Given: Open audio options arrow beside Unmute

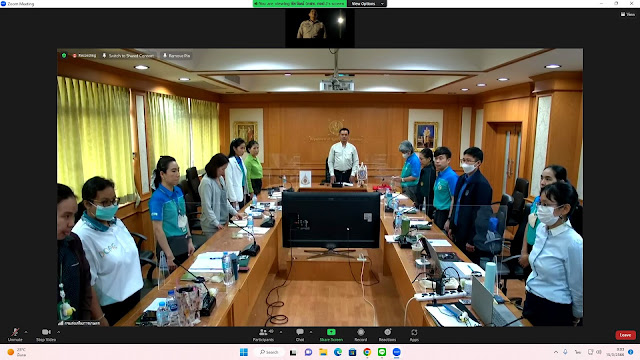Looking at the screenshot, I should click(26, 332).
